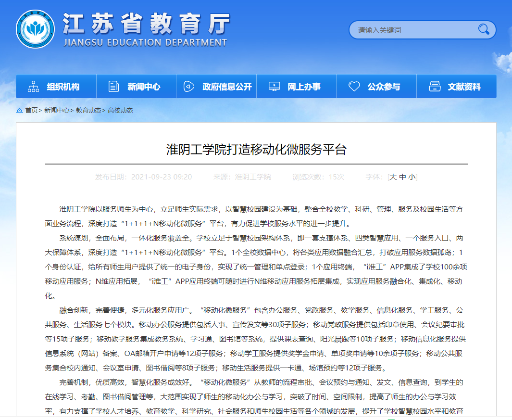Go to 首页 in the breadcrumb
The width and height of the screenshot is (512, 420).
point(31,110)
